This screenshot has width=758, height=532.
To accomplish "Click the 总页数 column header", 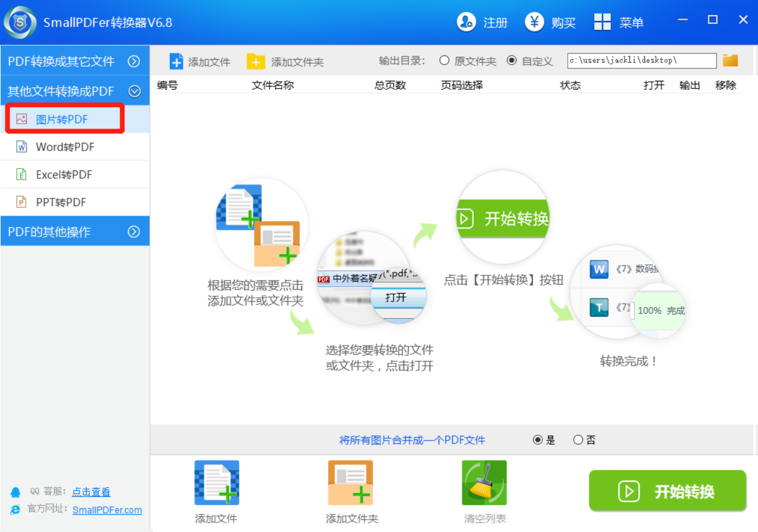I will tap(390, 85).
